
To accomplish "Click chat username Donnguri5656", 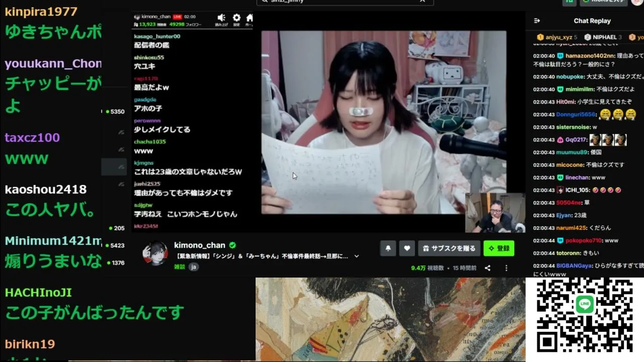I will (x=576, y=115).
